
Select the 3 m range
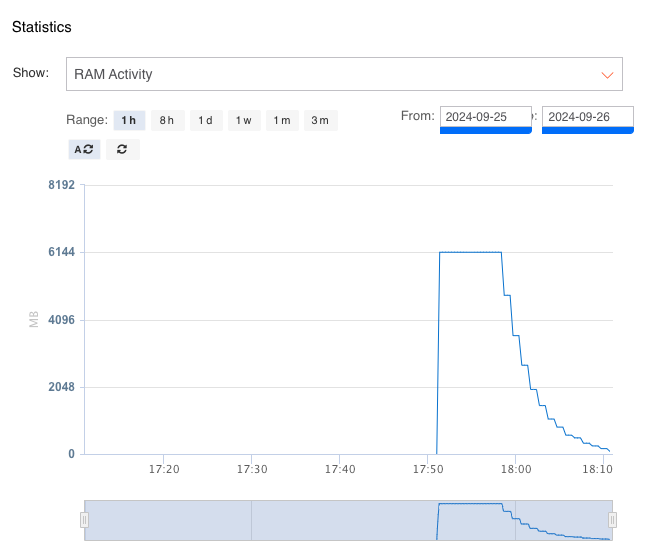[x=320, y=121]
